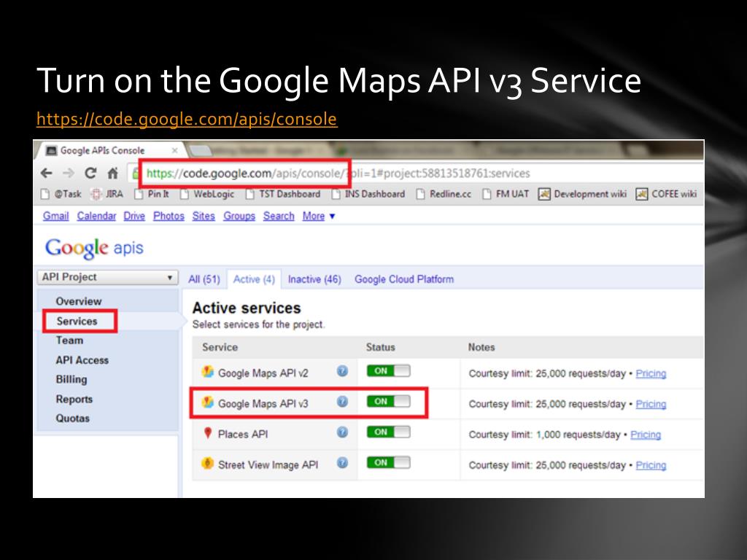Open Pricing link for Google Maps API v3
Image resolution: width=747 pixels, height=560 pixels.
pos(651,404)
